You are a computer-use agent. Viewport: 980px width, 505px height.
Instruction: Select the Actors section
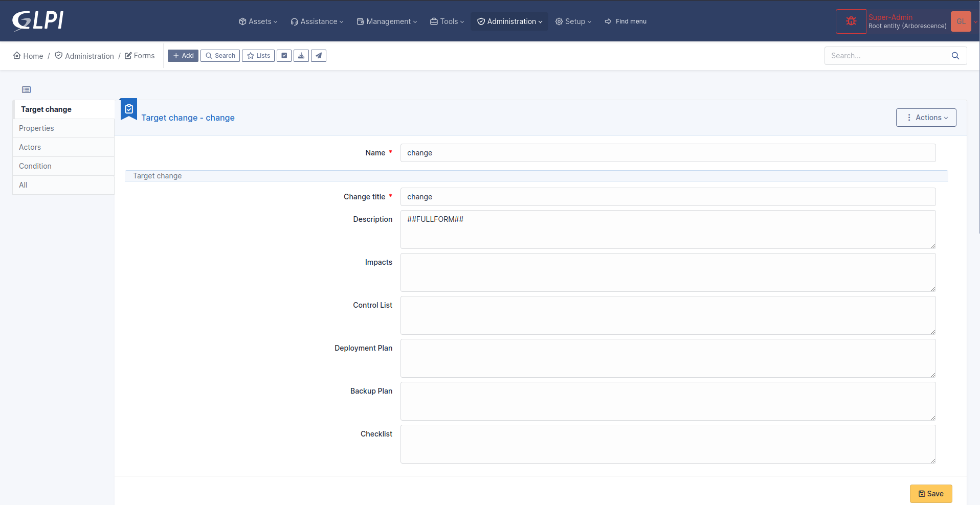(30, 147)
